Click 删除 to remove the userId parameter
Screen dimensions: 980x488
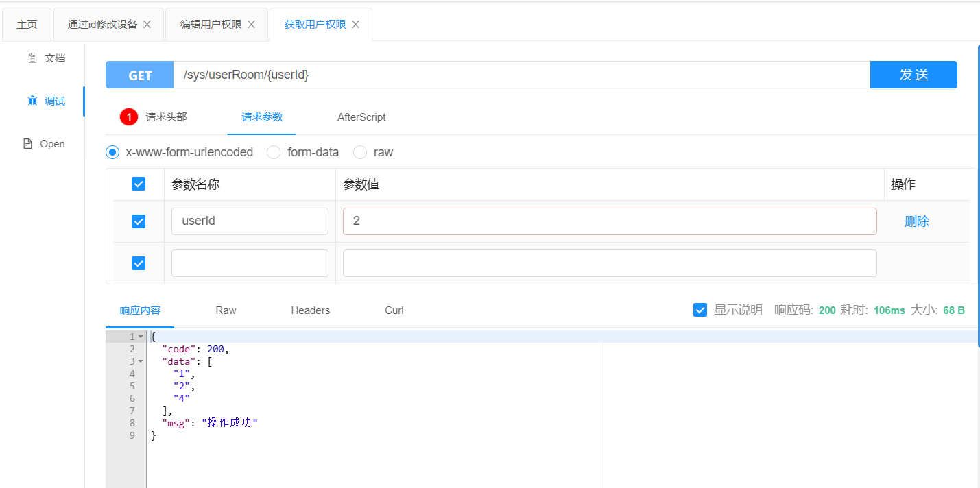point(917,221)
